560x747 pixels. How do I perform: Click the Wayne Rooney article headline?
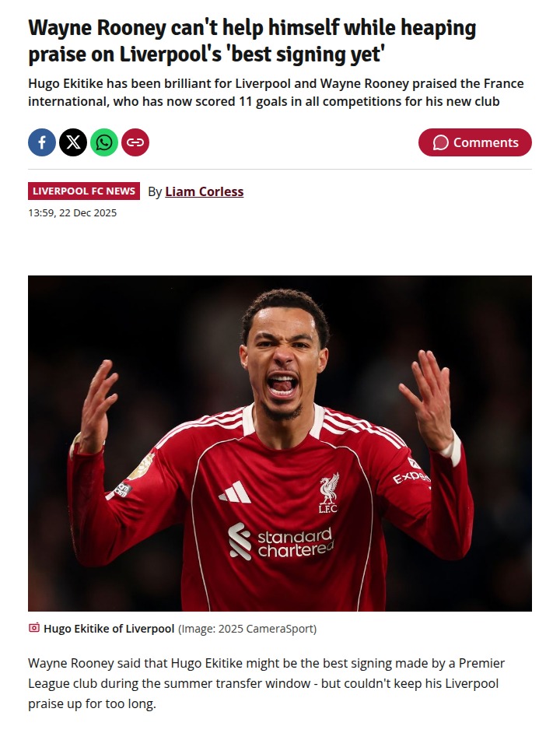tap(252, 40)
